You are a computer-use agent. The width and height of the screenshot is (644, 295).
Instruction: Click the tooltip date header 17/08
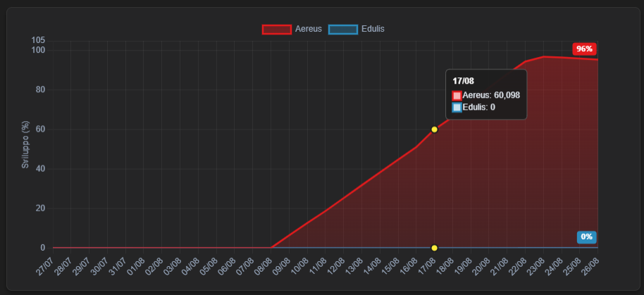(464, 81)
